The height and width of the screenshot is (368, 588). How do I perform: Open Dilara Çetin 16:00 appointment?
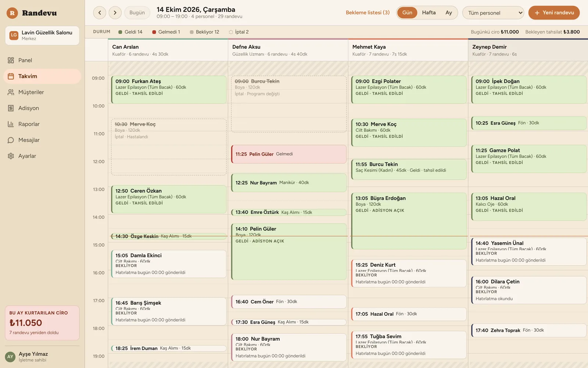pos(529,290)
